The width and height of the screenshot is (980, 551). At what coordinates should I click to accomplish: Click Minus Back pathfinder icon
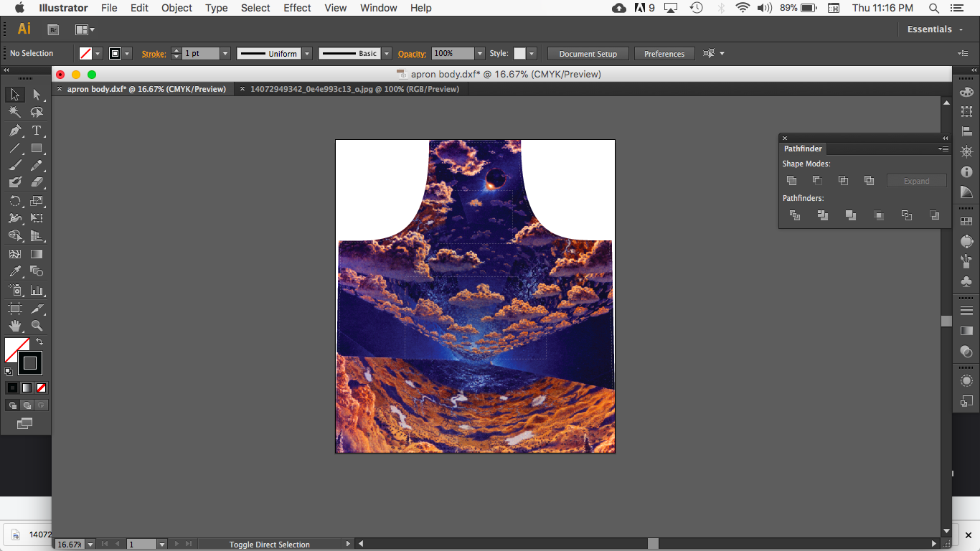point(934,215)
